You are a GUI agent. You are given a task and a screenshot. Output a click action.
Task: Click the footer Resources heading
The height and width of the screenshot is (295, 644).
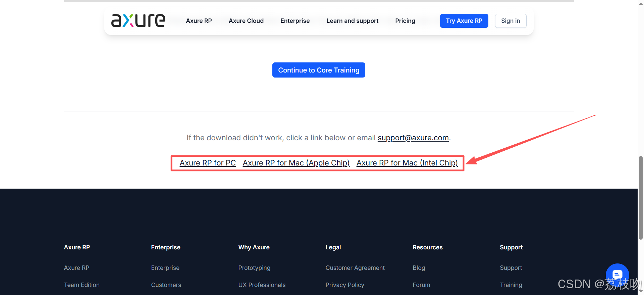(428, 247)
